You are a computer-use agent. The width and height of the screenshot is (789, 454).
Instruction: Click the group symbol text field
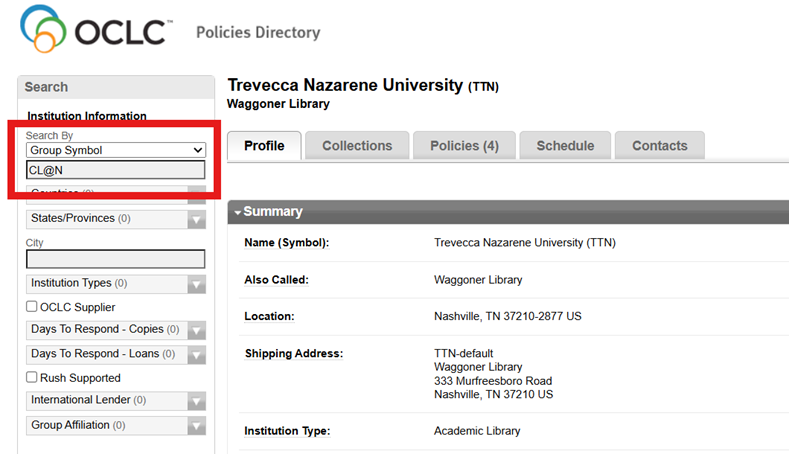coord(115,170)
